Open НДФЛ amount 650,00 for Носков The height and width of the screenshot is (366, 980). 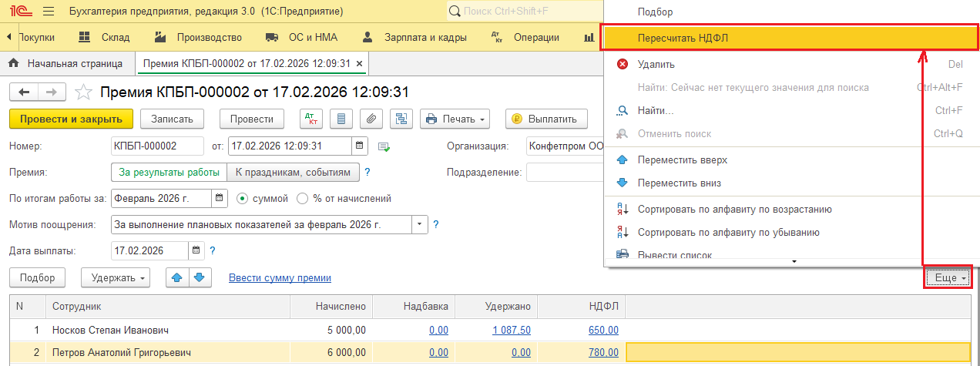603,330
